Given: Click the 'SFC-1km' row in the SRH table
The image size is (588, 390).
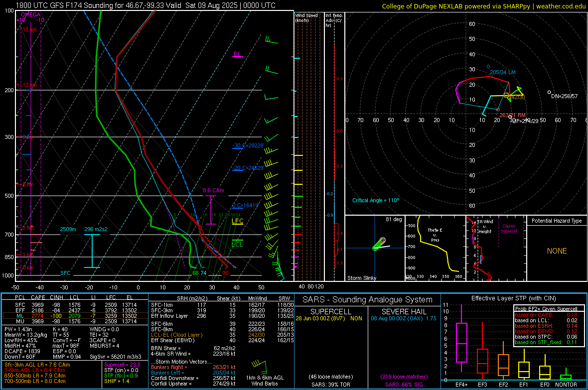Looking at the screenshot, I should pyautogui.click(x=222, y=305).
